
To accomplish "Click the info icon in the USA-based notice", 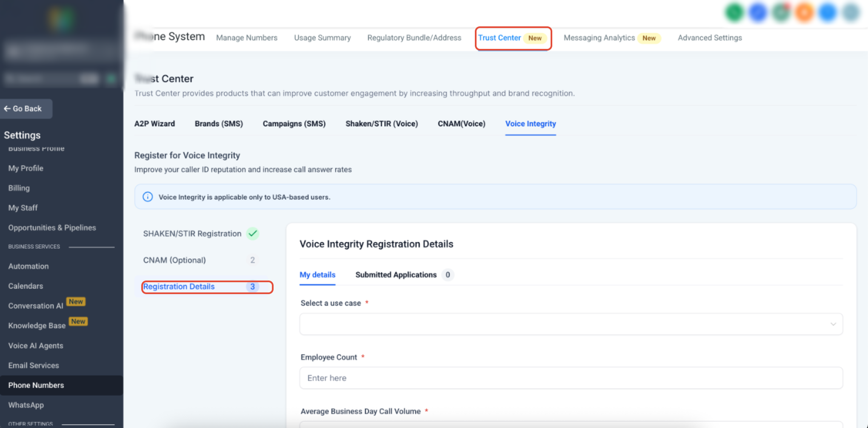I will (x=148, y=197).
